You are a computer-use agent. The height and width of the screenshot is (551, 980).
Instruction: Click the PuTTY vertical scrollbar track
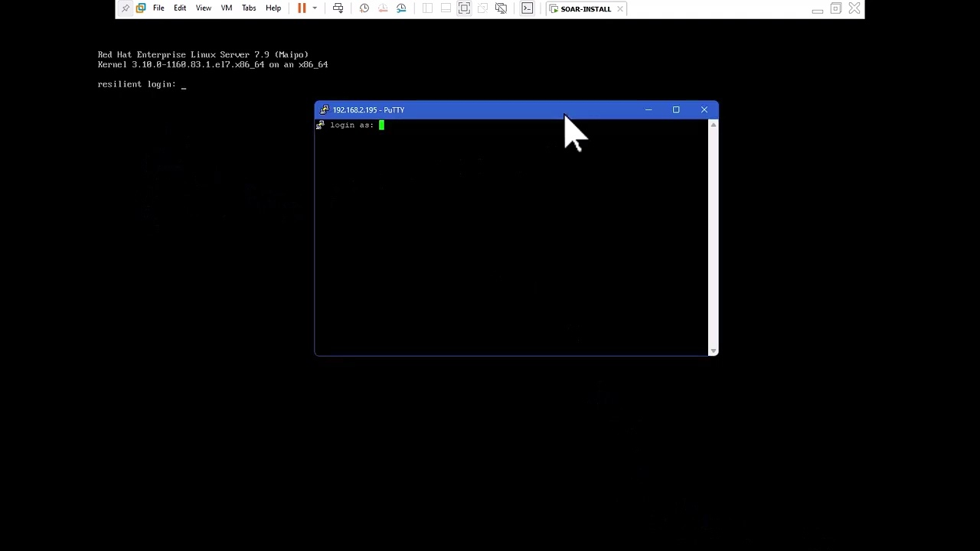(714, 237)
